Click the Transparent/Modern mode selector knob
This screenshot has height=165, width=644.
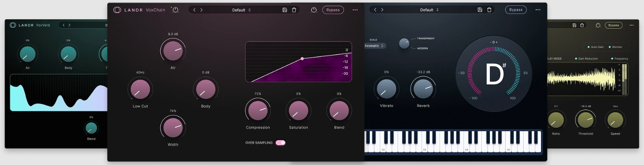(404, 43)
